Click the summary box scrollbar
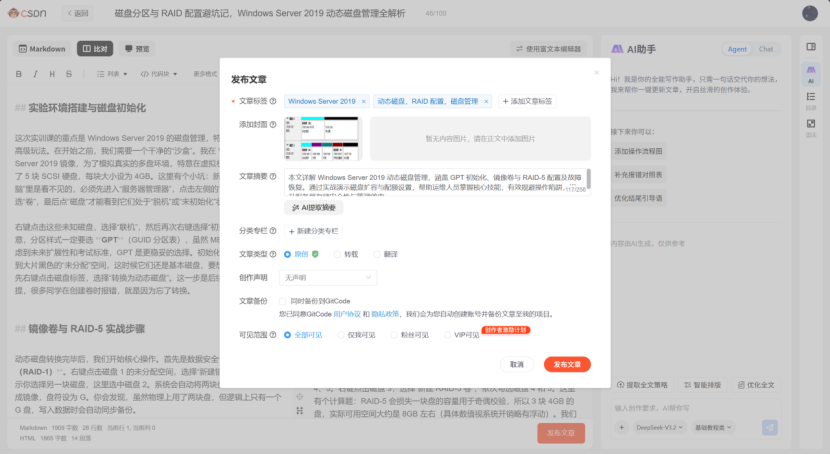 click(x=588, y=179)
